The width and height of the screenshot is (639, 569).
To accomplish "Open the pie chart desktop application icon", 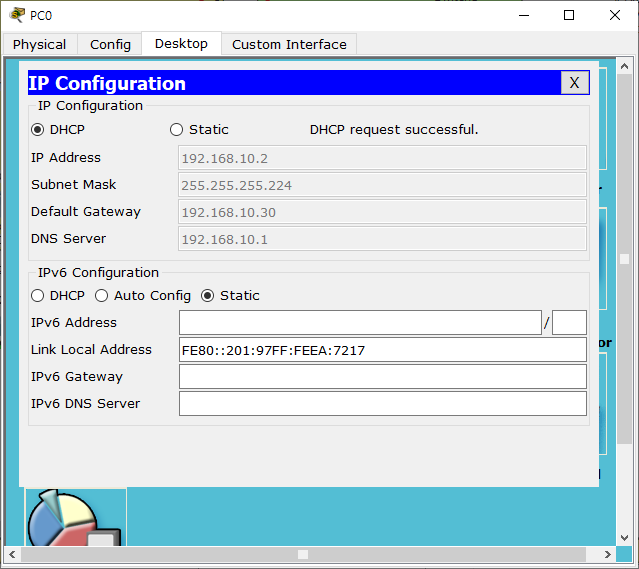I will coord(76,517).
